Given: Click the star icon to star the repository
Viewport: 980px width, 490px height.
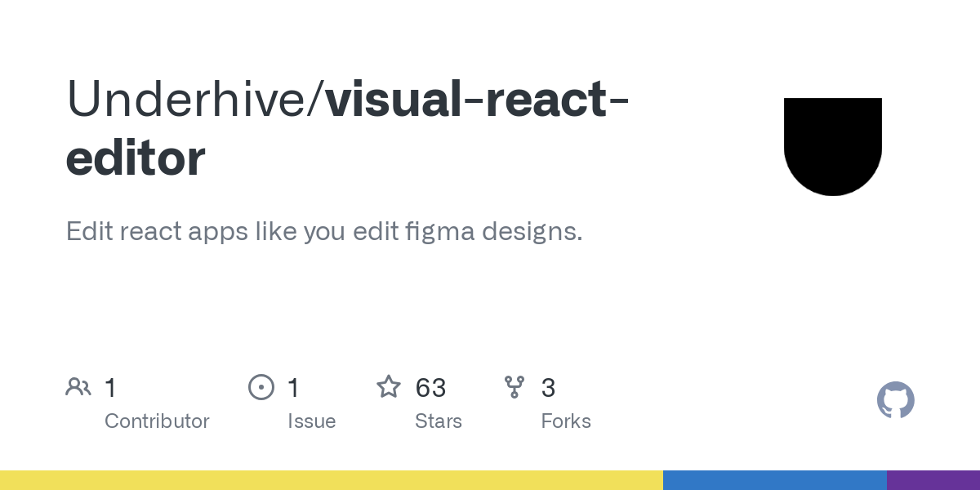Looking at the screenshot, I should pyautogui.click(x=390, y=386).
